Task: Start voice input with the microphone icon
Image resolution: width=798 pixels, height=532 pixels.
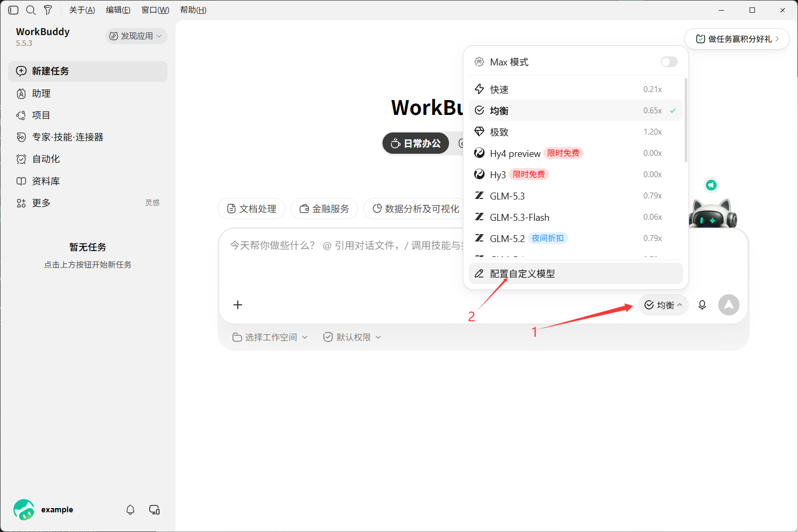Action: point(702,305)
